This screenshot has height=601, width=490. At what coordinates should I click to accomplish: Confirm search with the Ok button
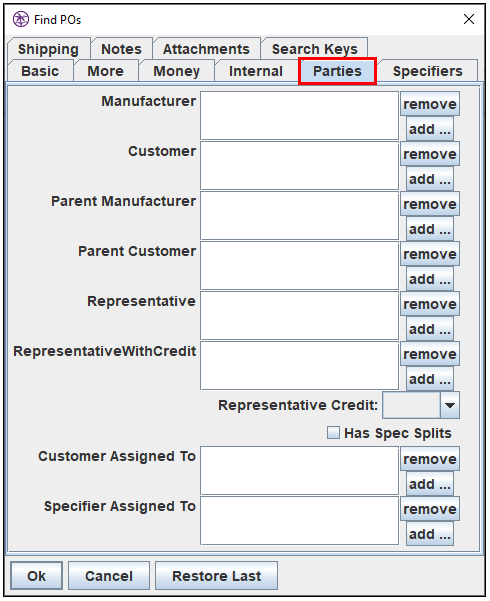(36, 576)
